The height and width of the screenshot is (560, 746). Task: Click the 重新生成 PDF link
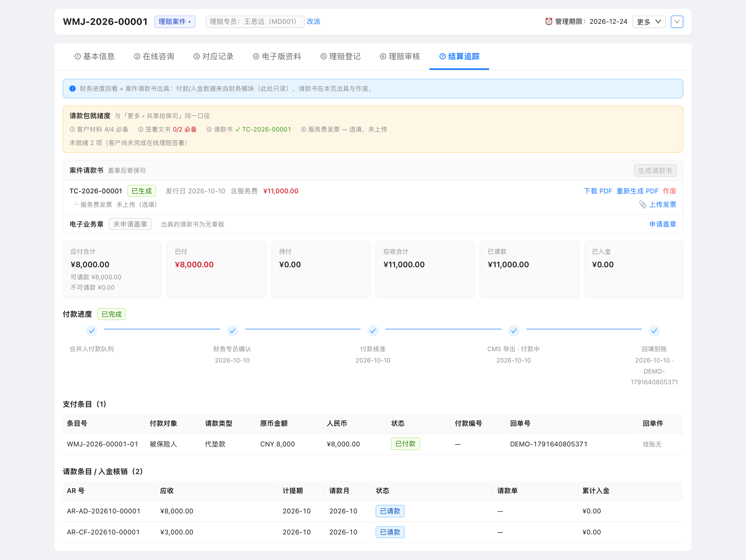pyautogui.click(x=638, y=191)
